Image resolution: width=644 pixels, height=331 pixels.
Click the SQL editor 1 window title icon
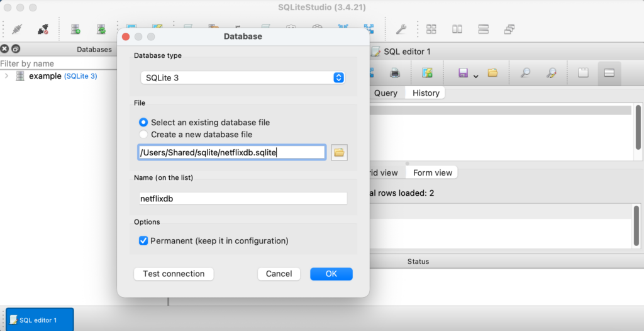click(376, 52)
